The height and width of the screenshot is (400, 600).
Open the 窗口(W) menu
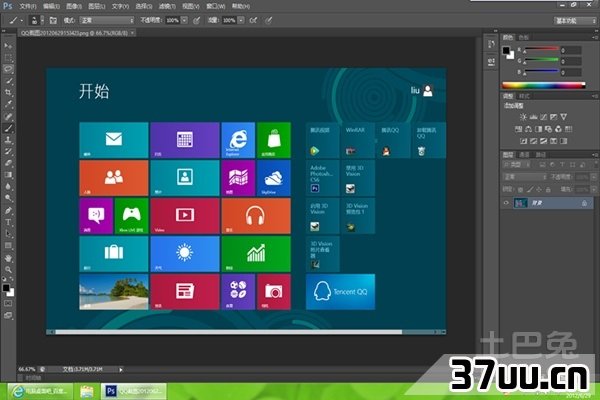[215, 6]
